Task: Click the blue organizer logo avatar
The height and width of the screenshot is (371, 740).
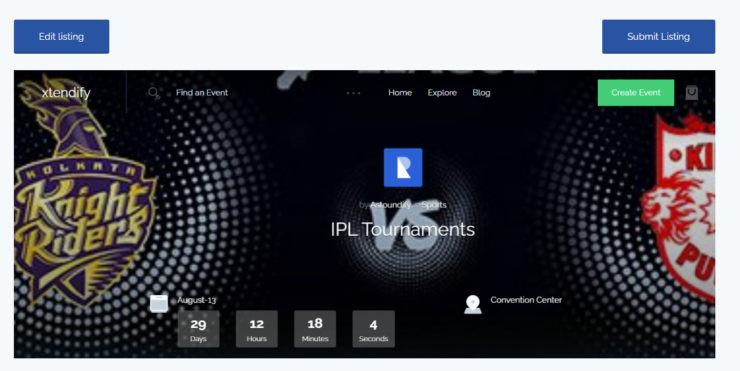Action: tap(403, 168)
